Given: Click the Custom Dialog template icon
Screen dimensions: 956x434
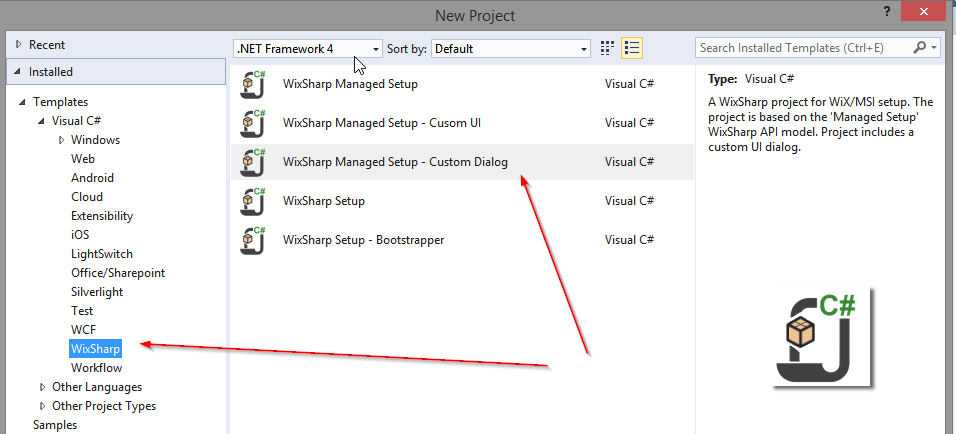Looking at the screenshot, I should [x=252, y=162].
